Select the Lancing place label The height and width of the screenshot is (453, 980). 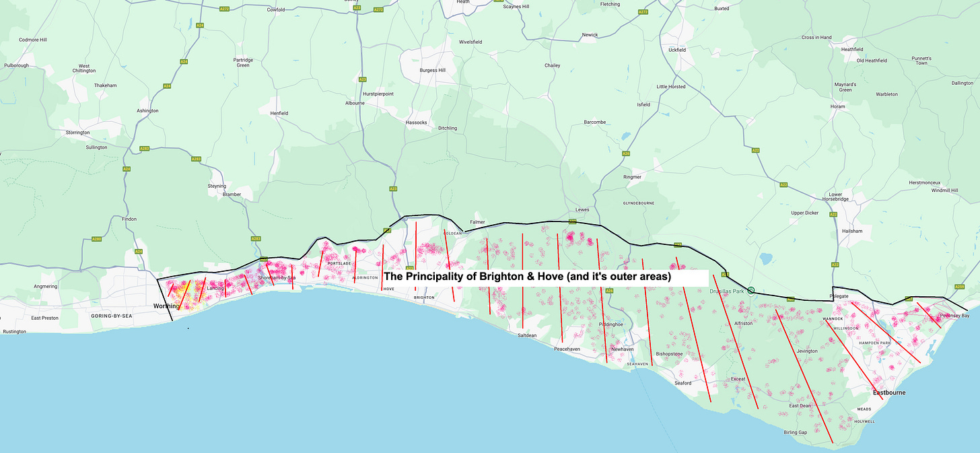(x=215, y=288)
